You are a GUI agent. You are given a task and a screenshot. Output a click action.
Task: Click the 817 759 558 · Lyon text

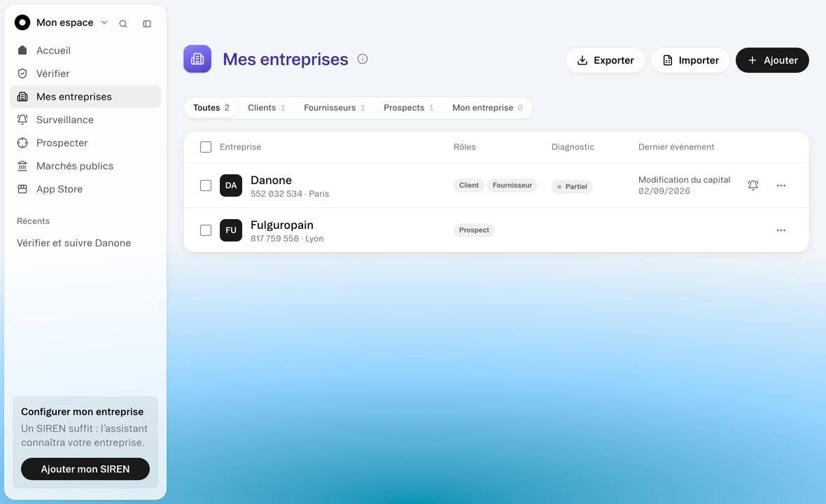tap(287, 239)
